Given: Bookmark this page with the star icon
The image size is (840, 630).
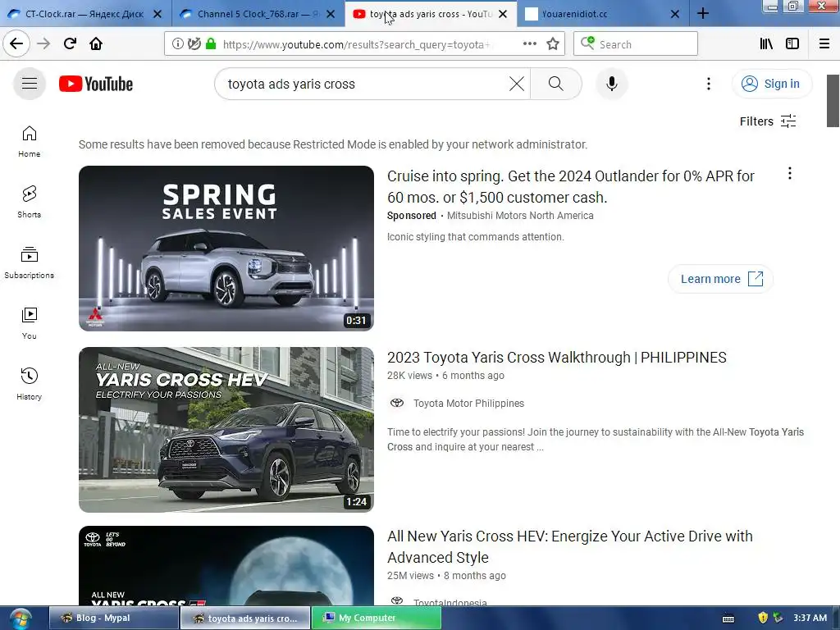Looking at the screenshot, I should [x=553, y=44].
